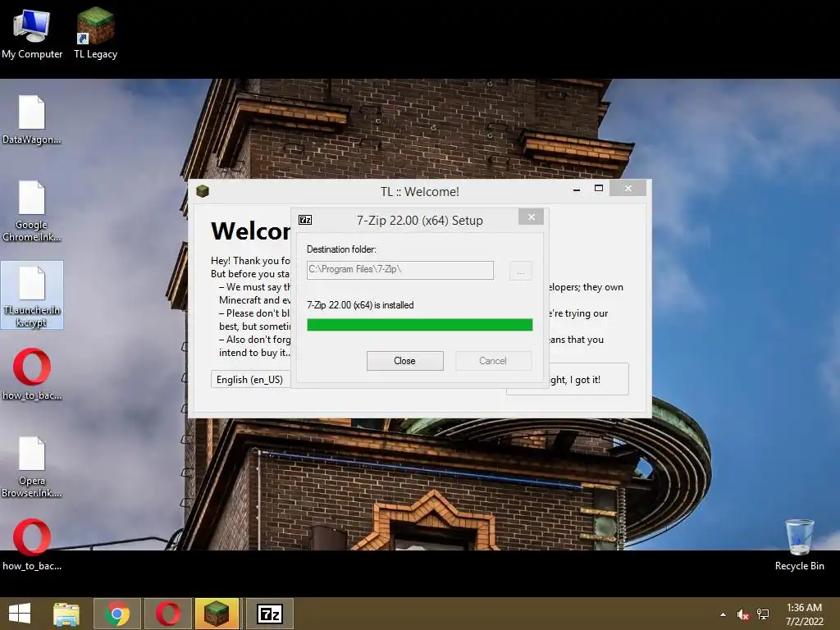Select the lower how_to_bac Opera icon below Opera Browser.lnk

32,545
